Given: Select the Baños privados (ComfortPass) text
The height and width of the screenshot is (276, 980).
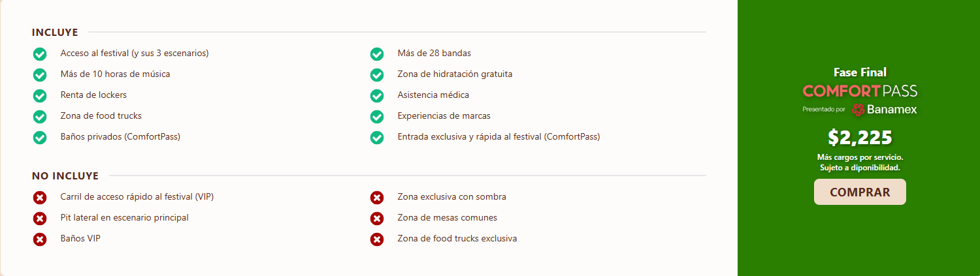Looking at the screenshot, I should (120, 136).
